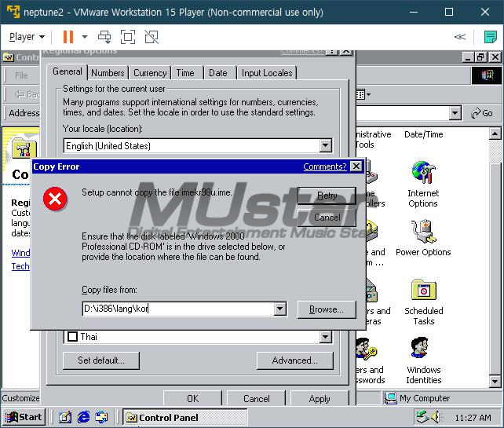Open the power options arrow beside pause
The image size is (504, 428).
(x=85, y=37)
